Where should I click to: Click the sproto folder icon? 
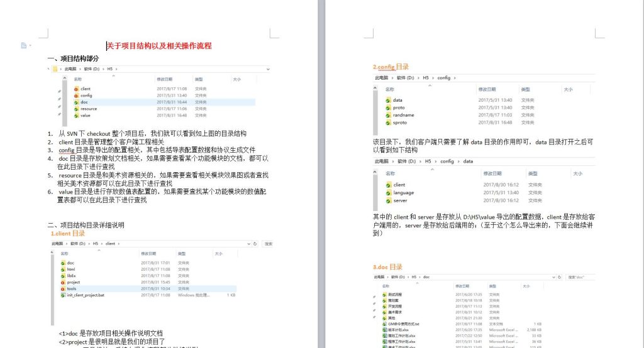coord(388,122)
